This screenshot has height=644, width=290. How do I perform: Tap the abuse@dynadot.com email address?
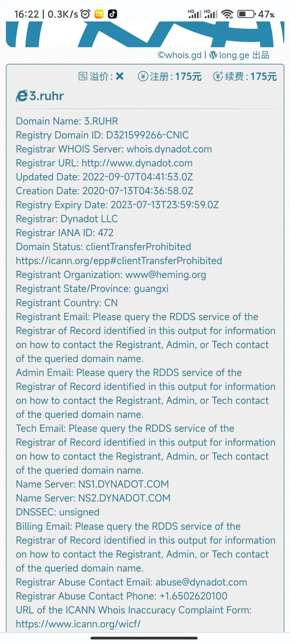point(201,582)
